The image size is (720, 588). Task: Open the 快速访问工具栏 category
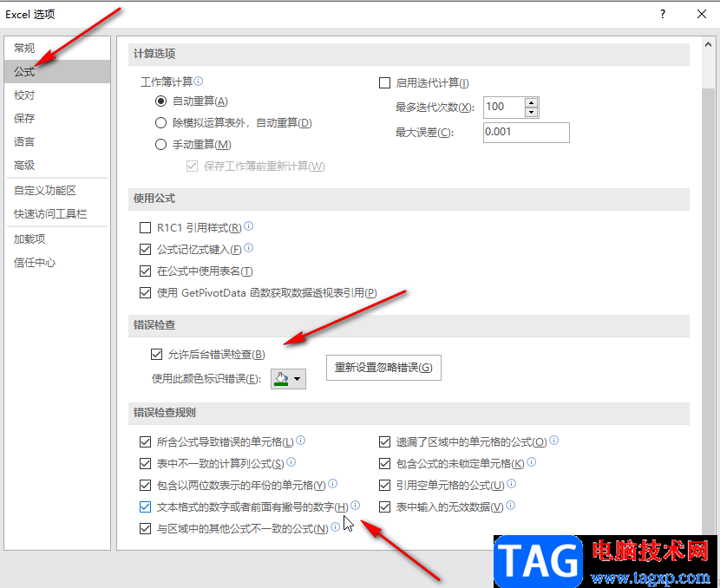click(57, 214)
